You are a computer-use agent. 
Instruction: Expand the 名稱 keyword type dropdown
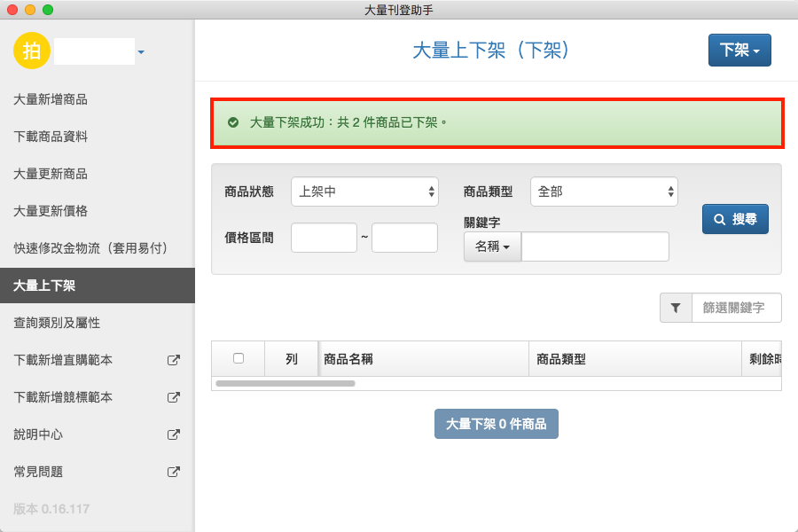tap(492, 246)
